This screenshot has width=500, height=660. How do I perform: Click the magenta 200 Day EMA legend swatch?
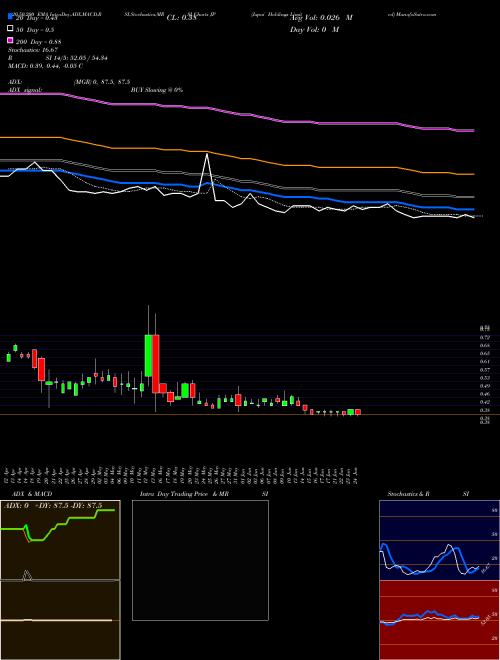(x=10, y=40)
